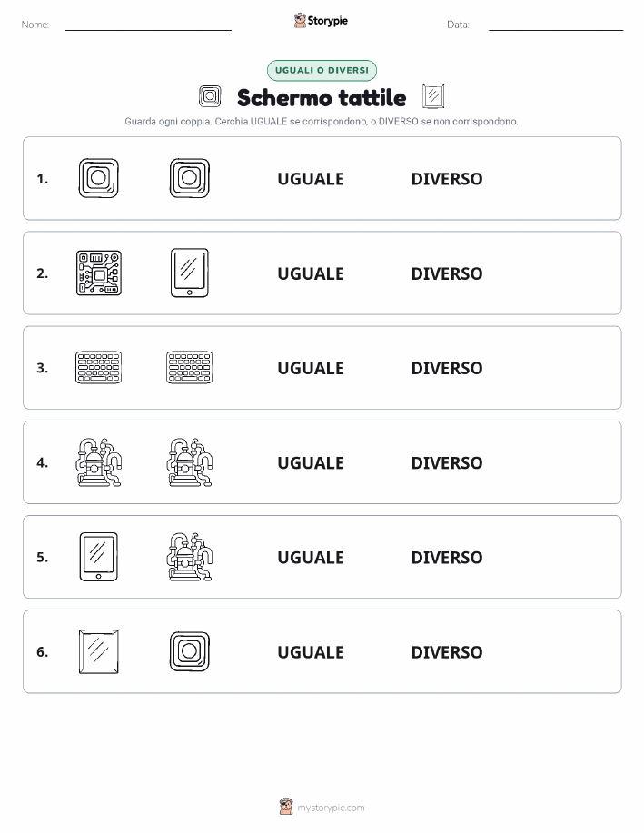Click the pipe machine icon in row 5
The image size is (644, 833).
tap(190, 557)
